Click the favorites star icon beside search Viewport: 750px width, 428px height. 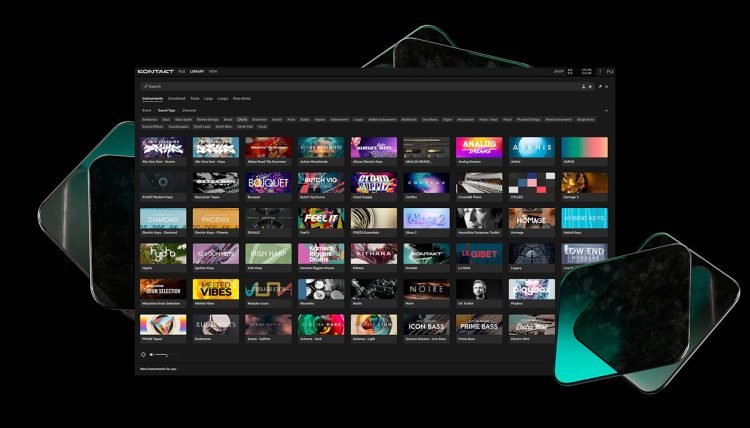[x=591, y=87]
